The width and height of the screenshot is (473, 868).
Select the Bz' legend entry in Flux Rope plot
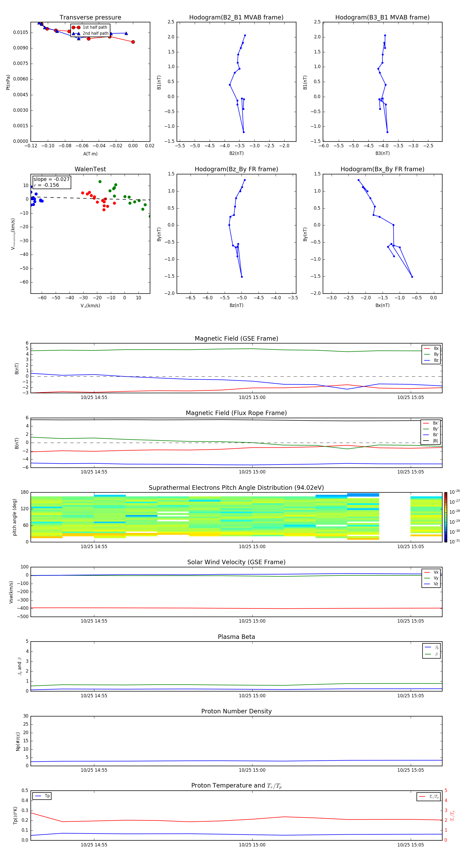point(431,435)
